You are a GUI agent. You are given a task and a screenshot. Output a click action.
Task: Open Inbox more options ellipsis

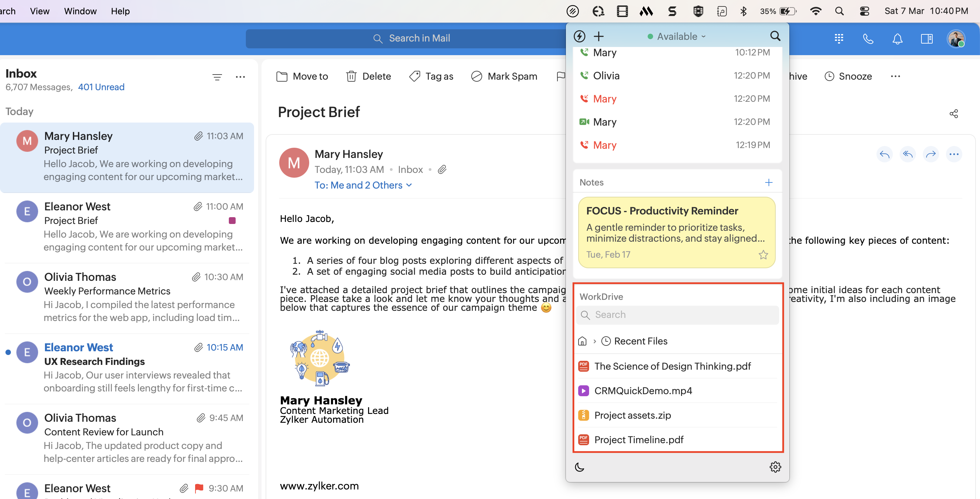point(240,77)
